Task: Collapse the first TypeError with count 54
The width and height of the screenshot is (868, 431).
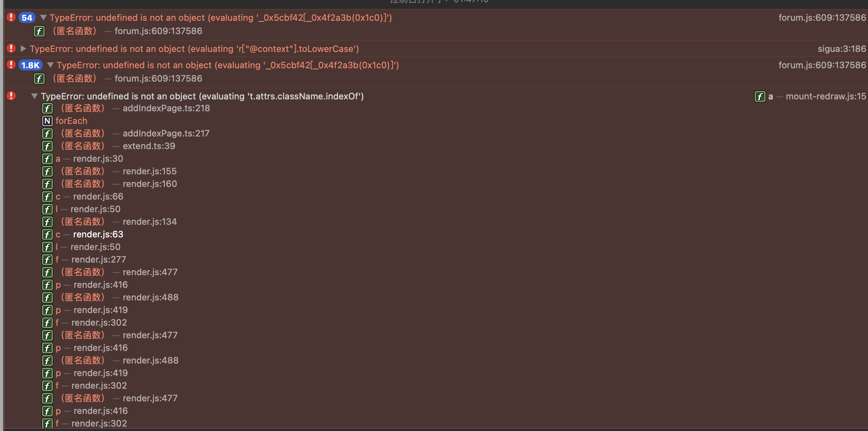Action: [43, 17]
